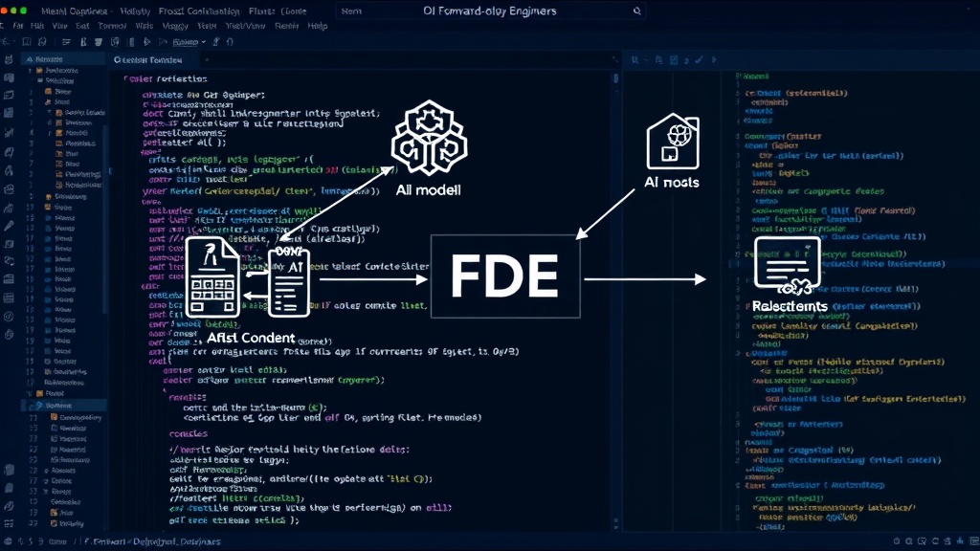
Task: Click the grid table icon at the bottom of the activity bar
Action: pos(9,523)
